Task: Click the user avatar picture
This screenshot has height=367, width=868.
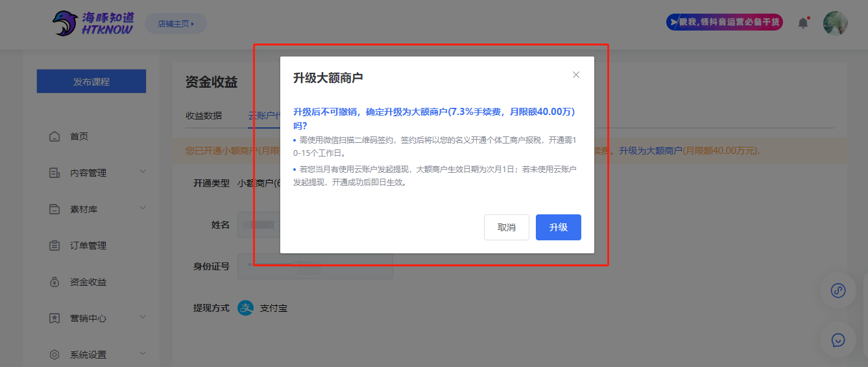Action: pyautogui.click(x=835, y=23)
